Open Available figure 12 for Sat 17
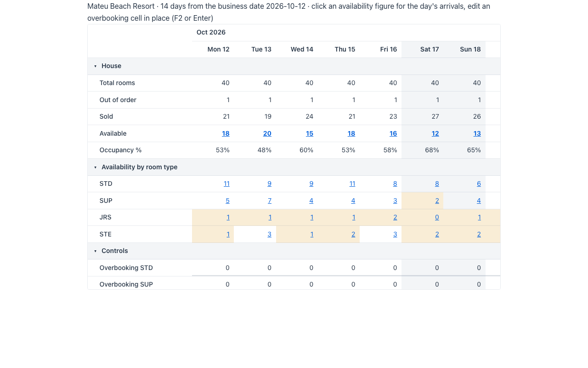 (435, 133)
